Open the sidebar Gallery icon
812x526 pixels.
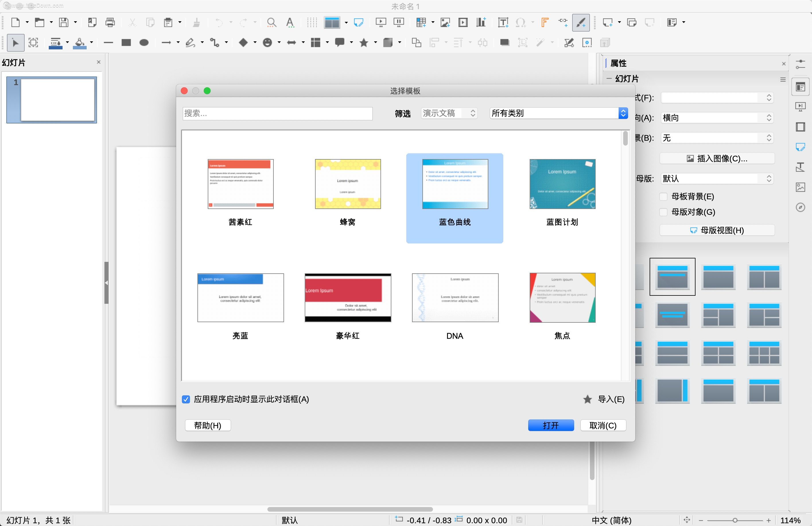coord(800,187)
